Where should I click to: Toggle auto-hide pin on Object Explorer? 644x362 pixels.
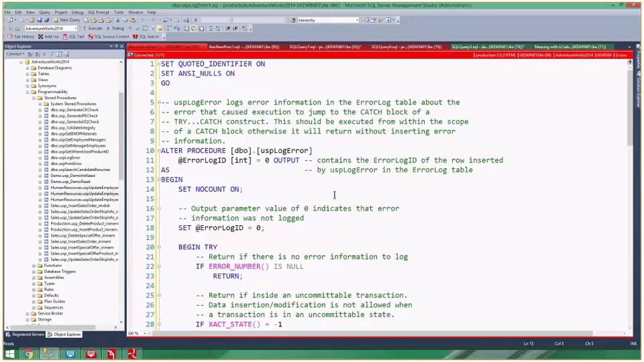pyautogui.click(x=117, y=46)
